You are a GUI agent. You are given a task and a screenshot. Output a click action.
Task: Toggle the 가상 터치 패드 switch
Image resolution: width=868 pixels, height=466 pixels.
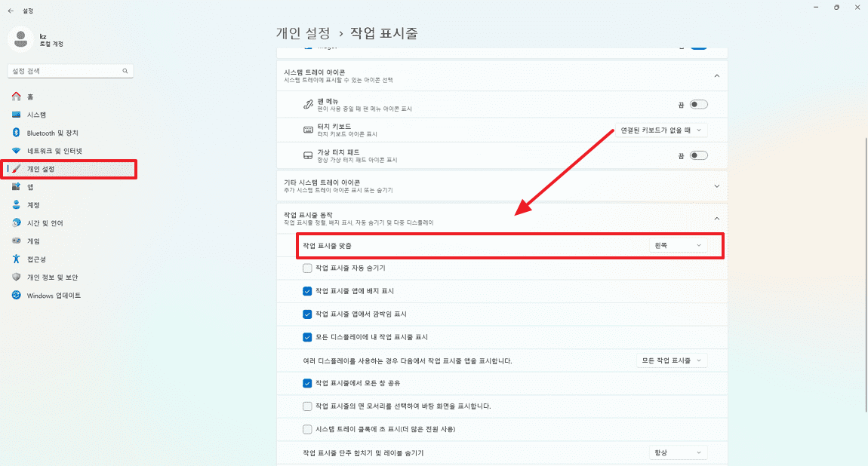[x=699, y=155]
